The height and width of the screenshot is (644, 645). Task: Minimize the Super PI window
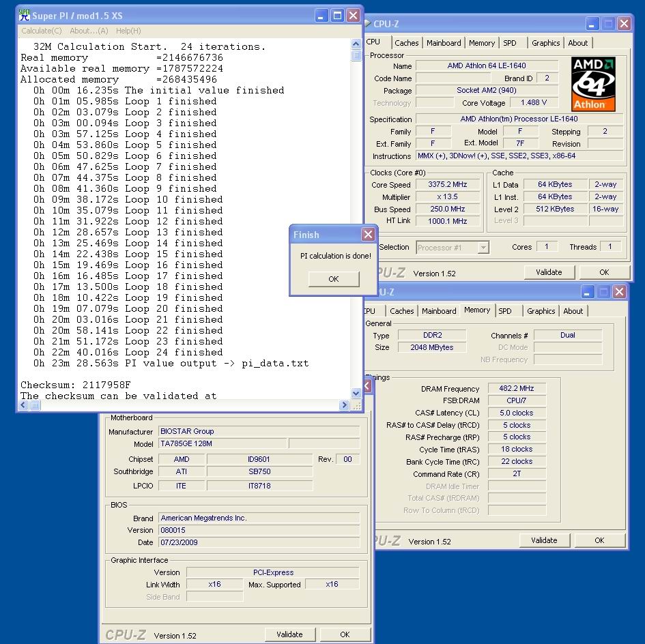point(321,16)
